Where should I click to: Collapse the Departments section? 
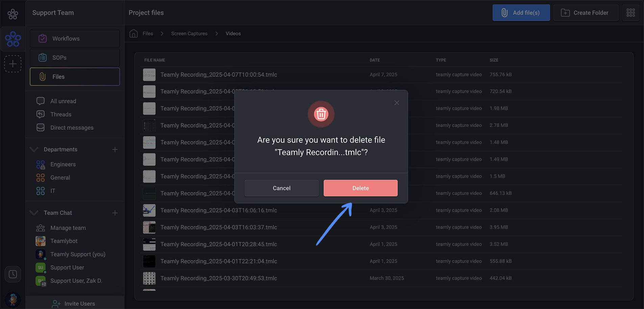click(34, 149)
